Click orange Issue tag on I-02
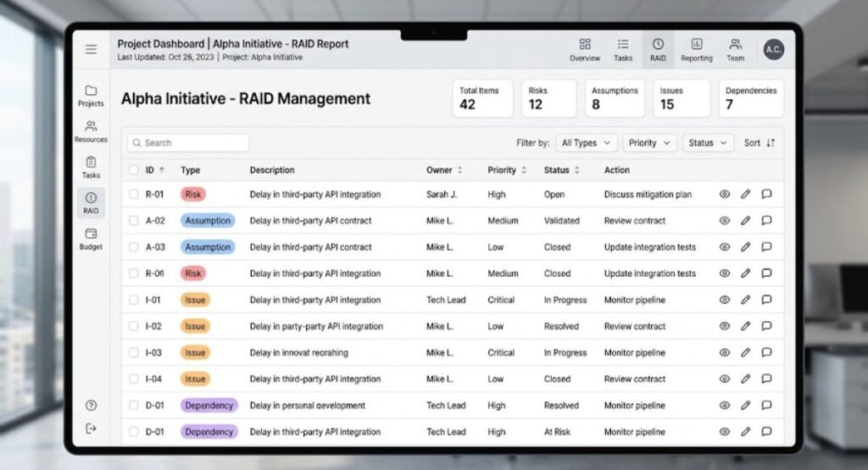Image resolution: width=868 pixels, height=470 pixels. (195, 326)
